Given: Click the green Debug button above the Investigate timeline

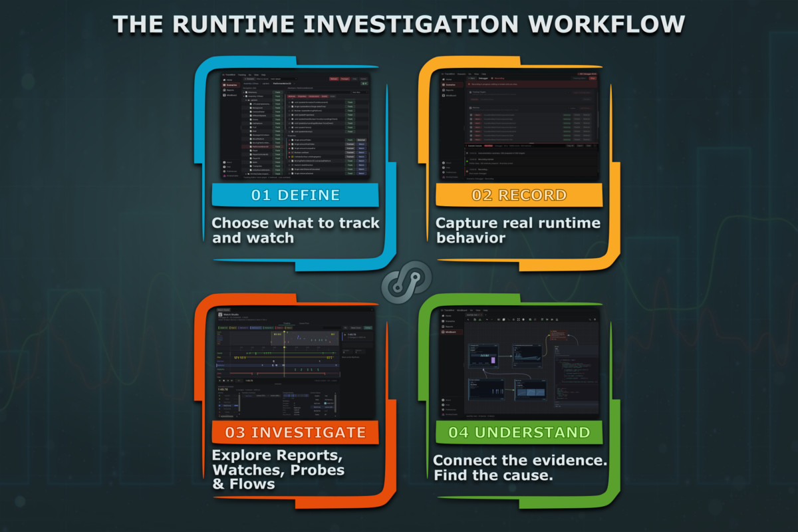Looking at the screenshot, I should point(368,328).
